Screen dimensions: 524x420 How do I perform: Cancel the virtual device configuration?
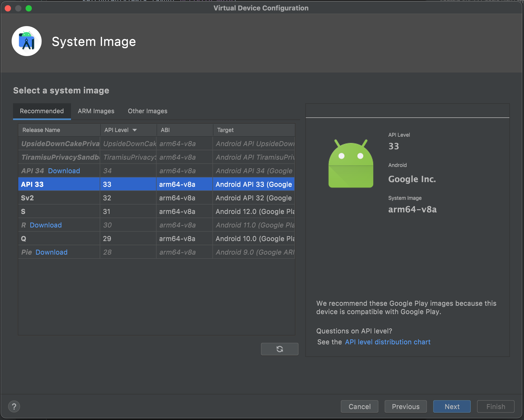click(x=359, y=406)
